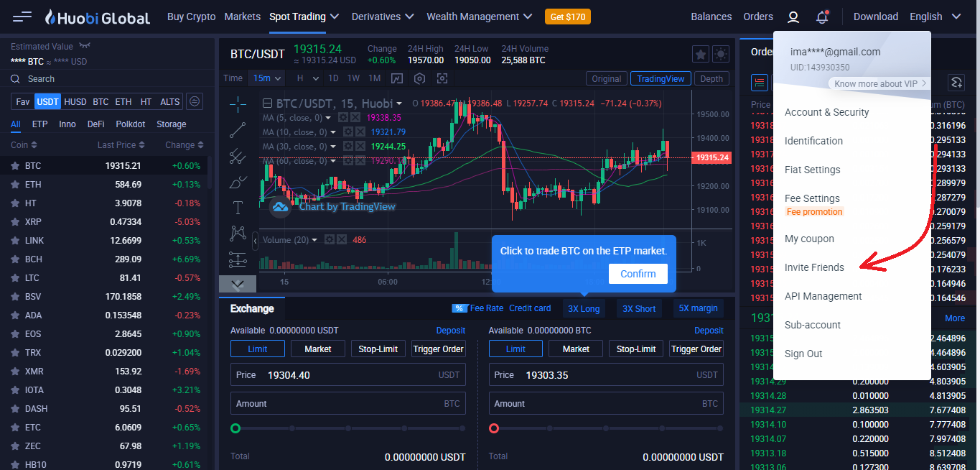Select the trend line drawing tool
Image resolution: width=980 pixels, height=470 pixels.
point(238,130)
